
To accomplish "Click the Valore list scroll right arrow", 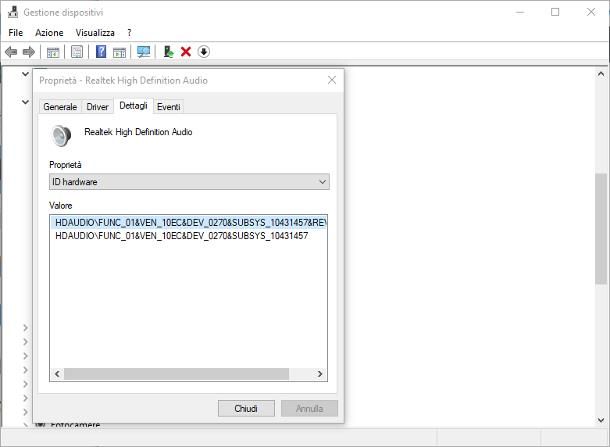I will coord(320,374).
